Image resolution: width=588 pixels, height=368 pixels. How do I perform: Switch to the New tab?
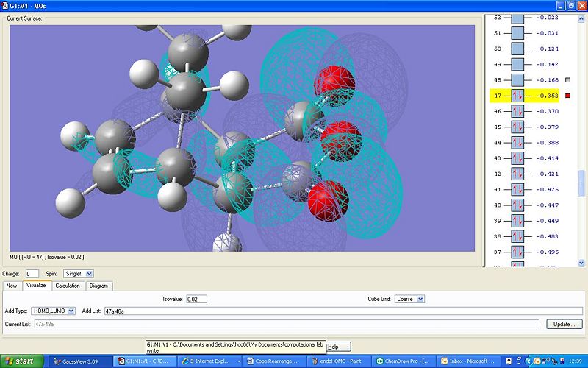tap(12, 286)
